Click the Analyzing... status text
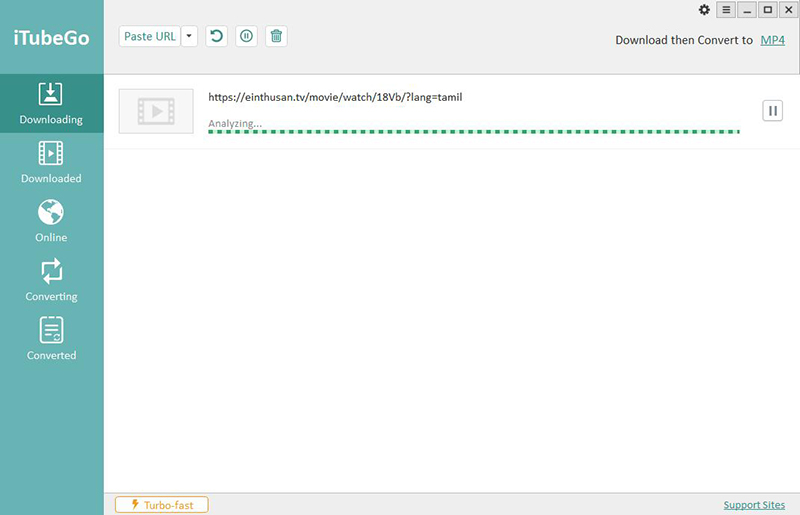Viewport: 800px width, 515px height. point(235,124)
